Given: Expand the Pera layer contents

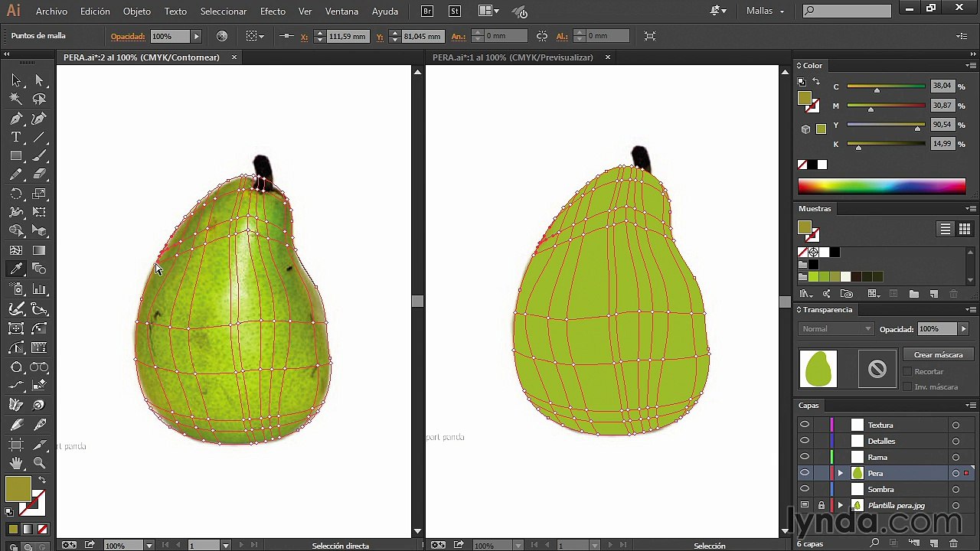Looking at the screenshot, I should click(x=841, y=473).
